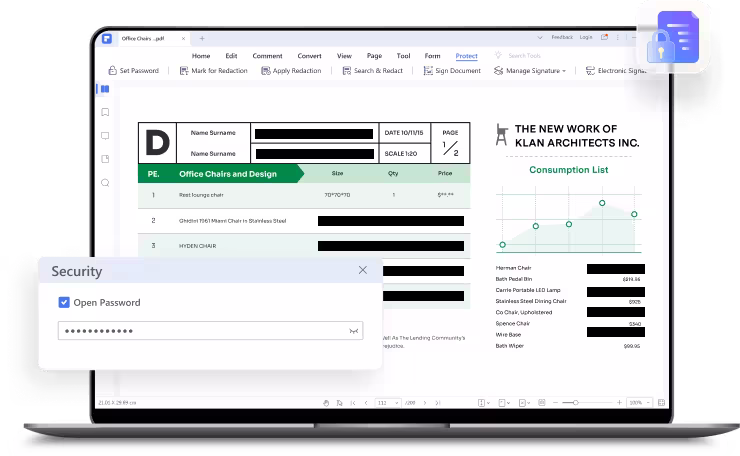Viewport: 740px width, 456px height.
Task: Click DATE 10/11/15 cell
Action: pos(404,133)
